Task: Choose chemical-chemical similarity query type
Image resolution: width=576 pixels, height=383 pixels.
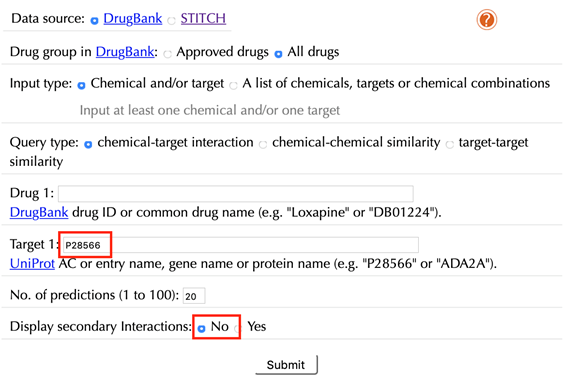Action: (263, 145)
